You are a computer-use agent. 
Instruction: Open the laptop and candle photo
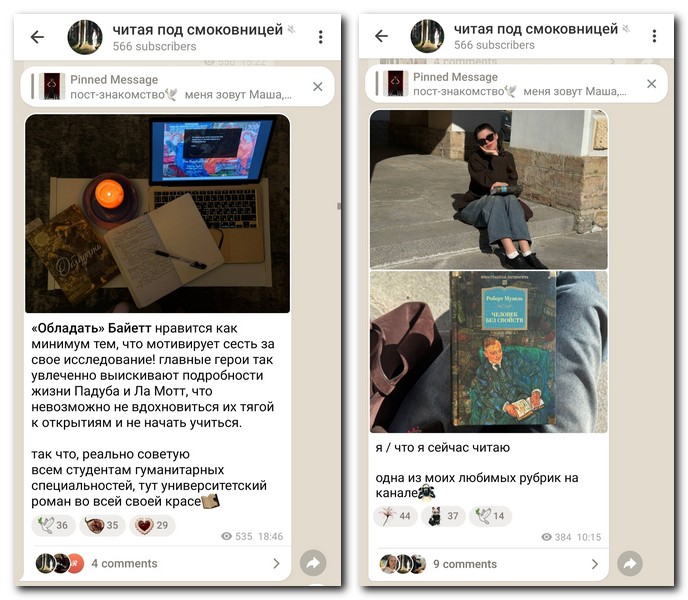coord(158,214)
